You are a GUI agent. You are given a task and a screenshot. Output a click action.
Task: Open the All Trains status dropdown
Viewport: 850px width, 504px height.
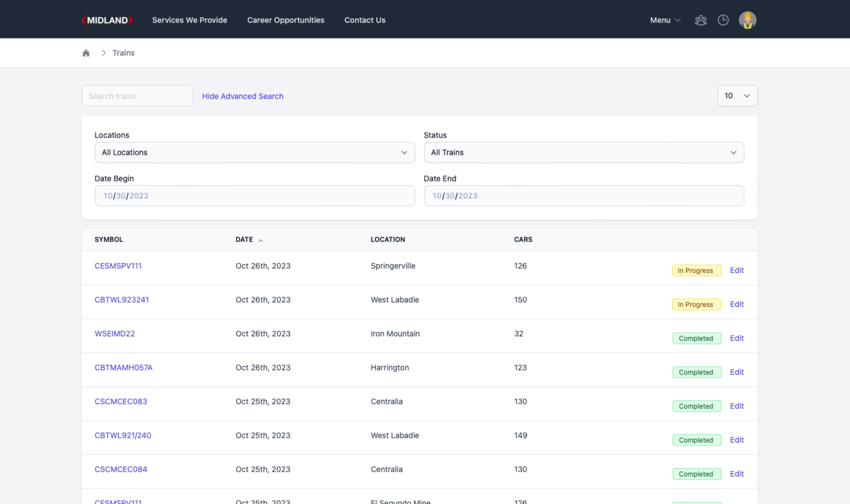(x=584, y=152)
